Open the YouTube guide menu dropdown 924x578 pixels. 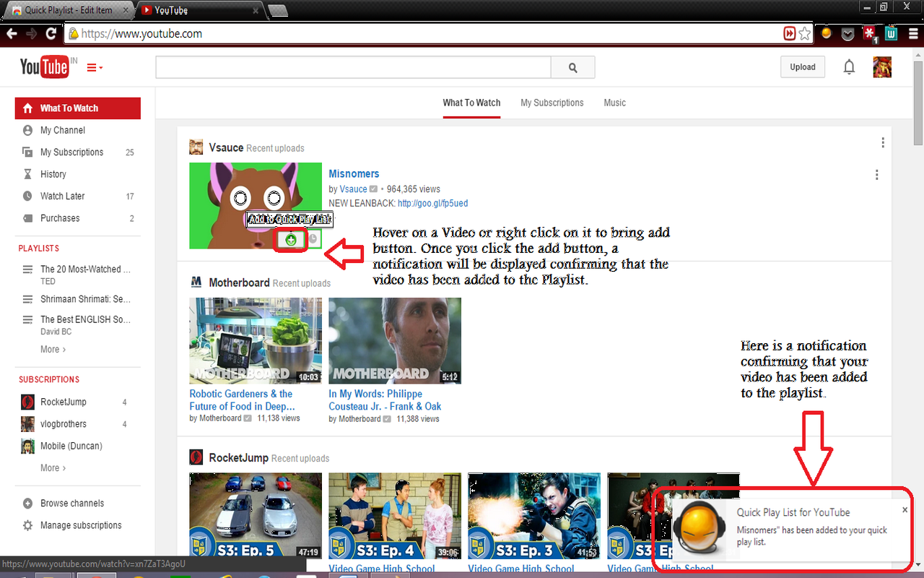point(95,68)
